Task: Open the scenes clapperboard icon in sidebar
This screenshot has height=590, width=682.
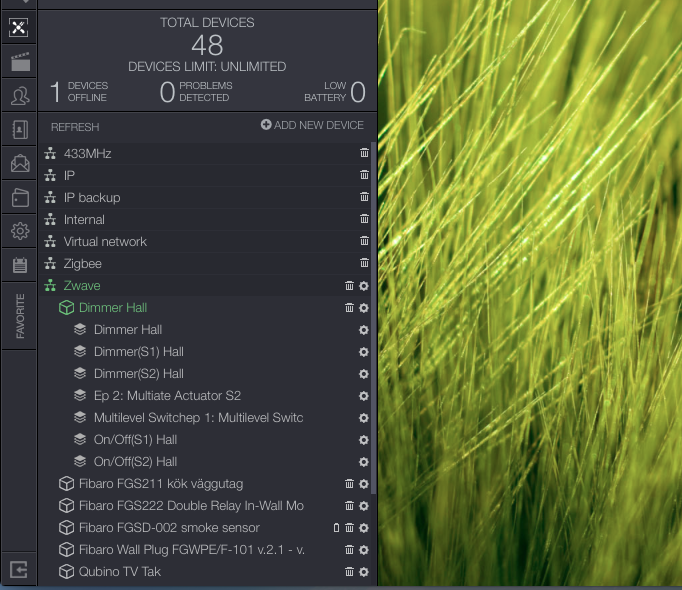Action: tap(20, 62)
